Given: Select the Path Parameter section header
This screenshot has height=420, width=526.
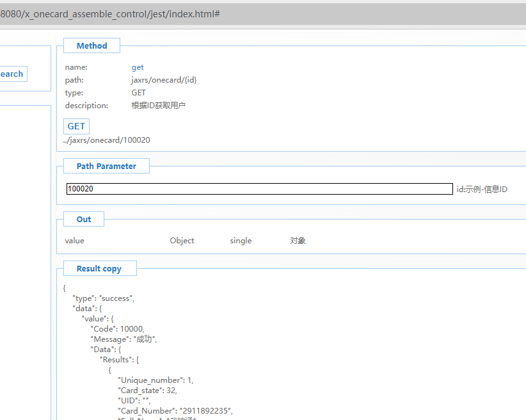Looking at the screenshot, I should (106, 166).
